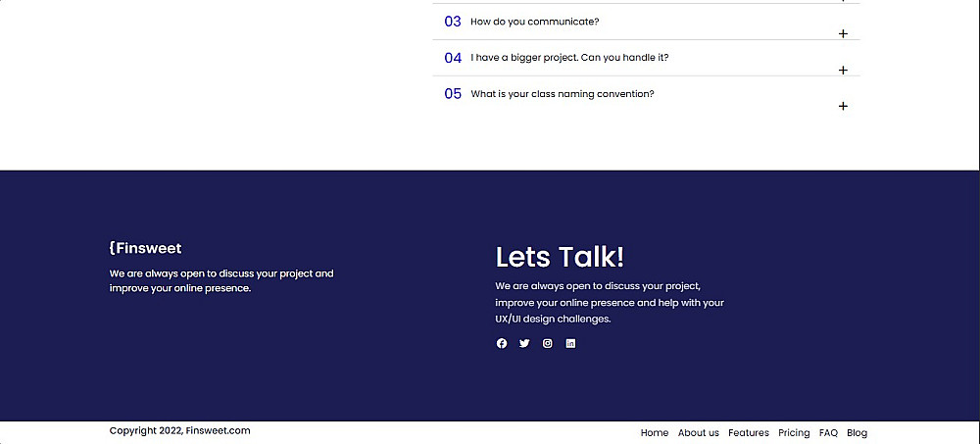Expand the class naming convention plus icon
Image resolution: width=980 pixels, height=444 pixels.
[843, 106]
